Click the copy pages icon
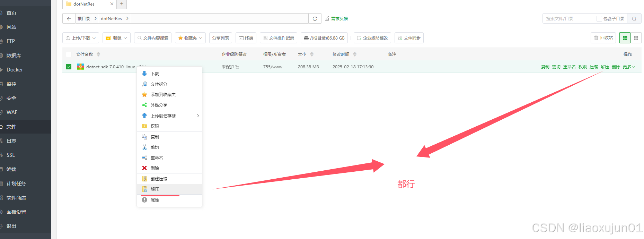This screenshot has width=644, height=239. (144, 137)
